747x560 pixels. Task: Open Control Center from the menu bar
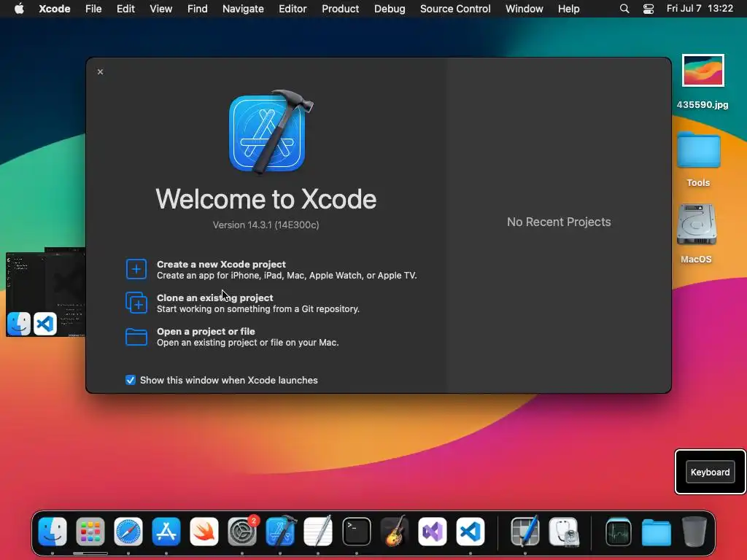pyautogui.click(x=649, y=9)
